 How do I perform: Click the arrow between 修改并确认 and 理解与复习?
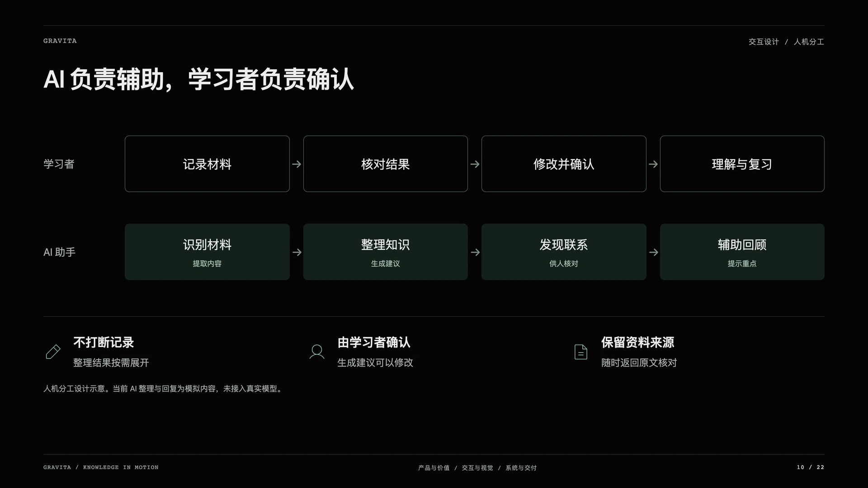[x=653, y=164]
